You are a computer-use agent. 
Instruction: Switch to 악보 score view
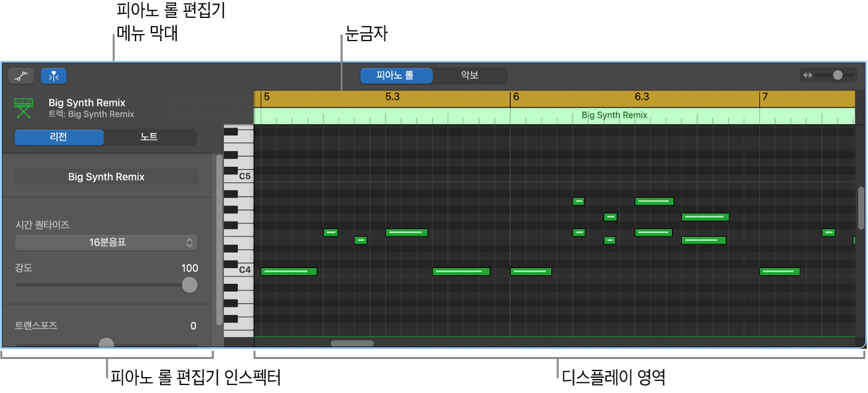(470, 76)
